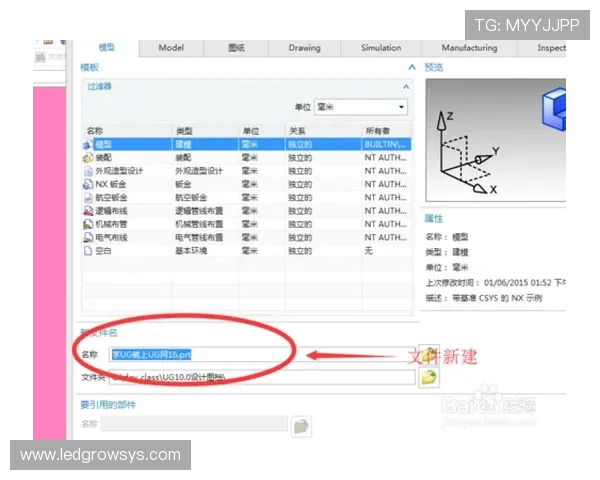Screen dimensions: 600x480
Task: Switch to the 模型 tab
Action: [106, 48]
